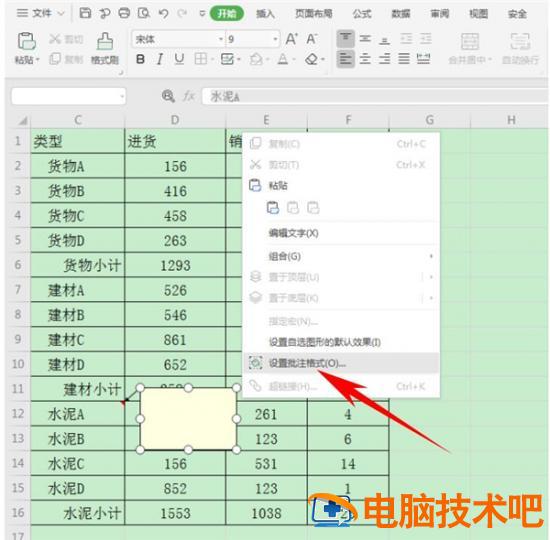Click the font color A icon
Viewport: 550px width, 540px height.
283,59
